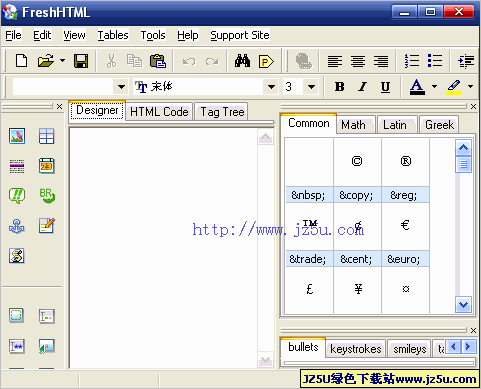Increase text indent
Viewport: 481px width, 389px height.
[x=466, y=61]
